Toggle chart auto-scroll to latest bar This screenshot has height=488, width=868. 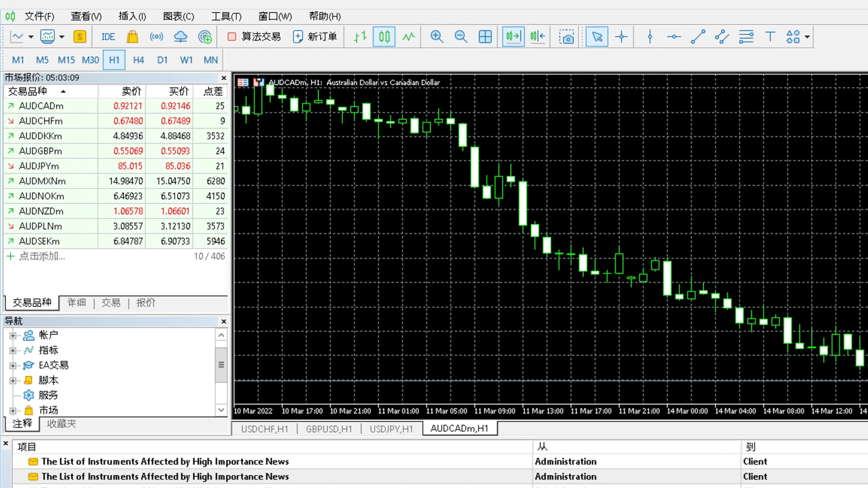coord(513,37)
